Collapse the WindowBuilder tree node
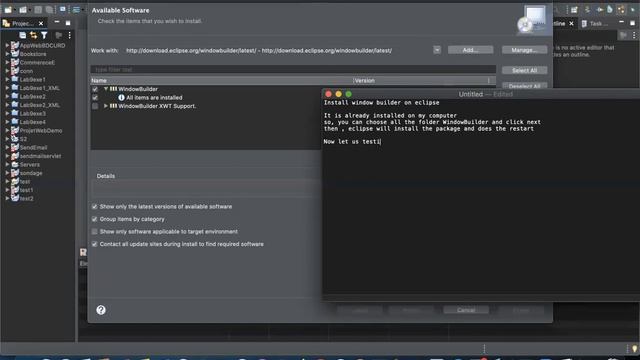This screenshot has height=360, width=640. coord(106,89)
